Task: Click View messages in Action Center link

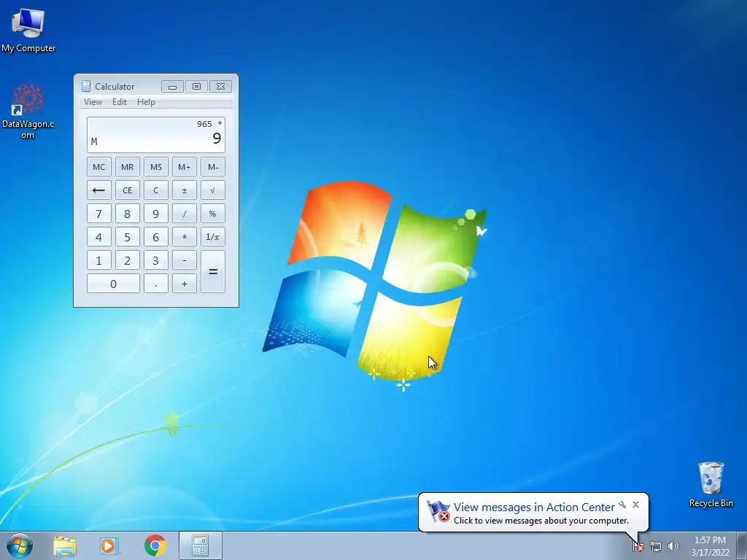Action: tap(534, 507)
